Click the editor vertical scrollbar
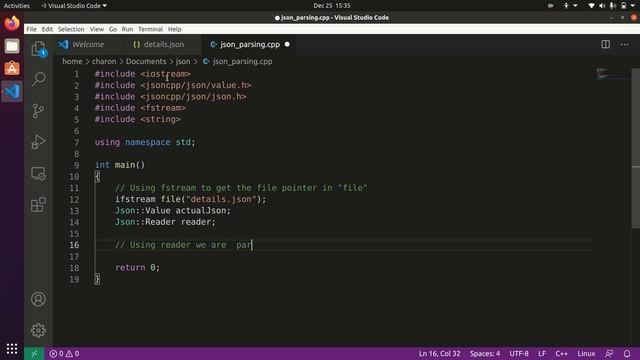The height and width of the screenshot is (360, 640). (x=636, y=148)
